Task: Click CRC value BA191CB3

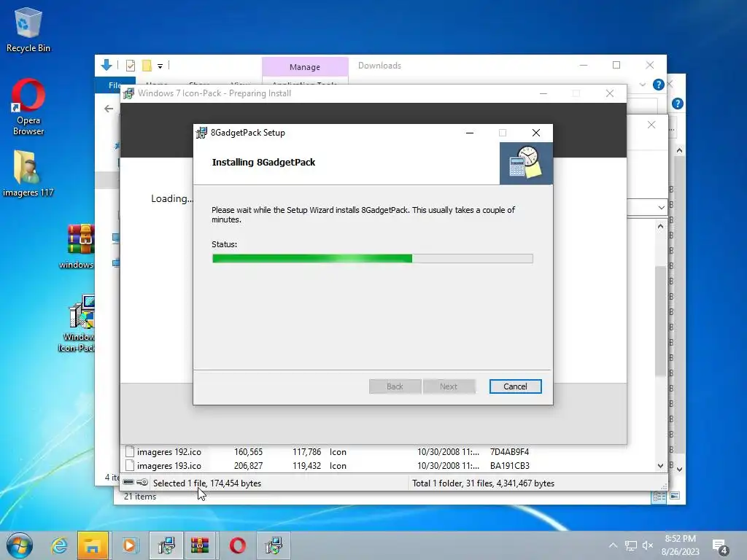Action: click(x=509, y=465)
